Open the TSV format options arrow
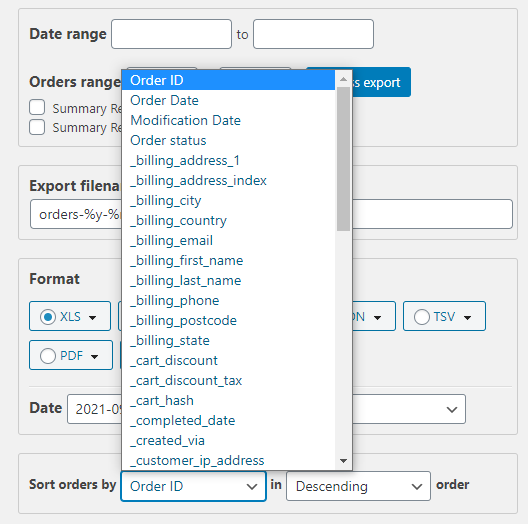 coord(467,317)
